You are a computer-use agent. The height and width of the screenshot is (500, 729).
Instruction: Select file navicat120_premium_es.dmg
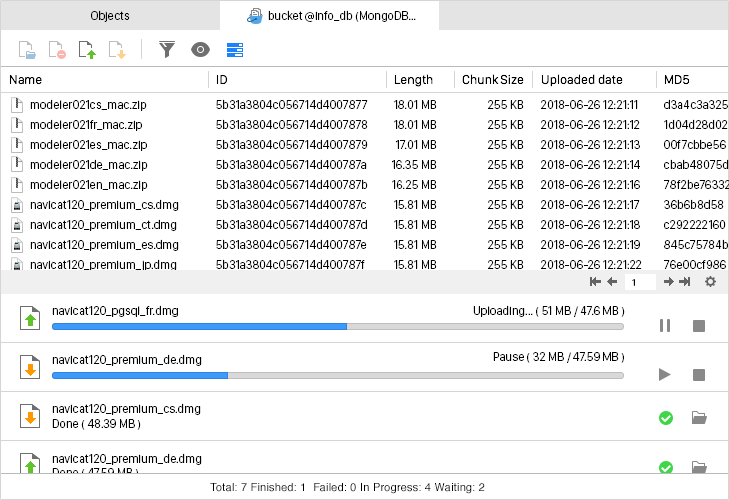(104, 245)
